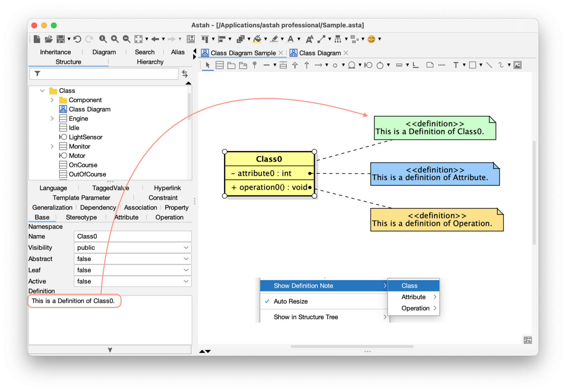Pick the Note creation tool

point(430,65)
